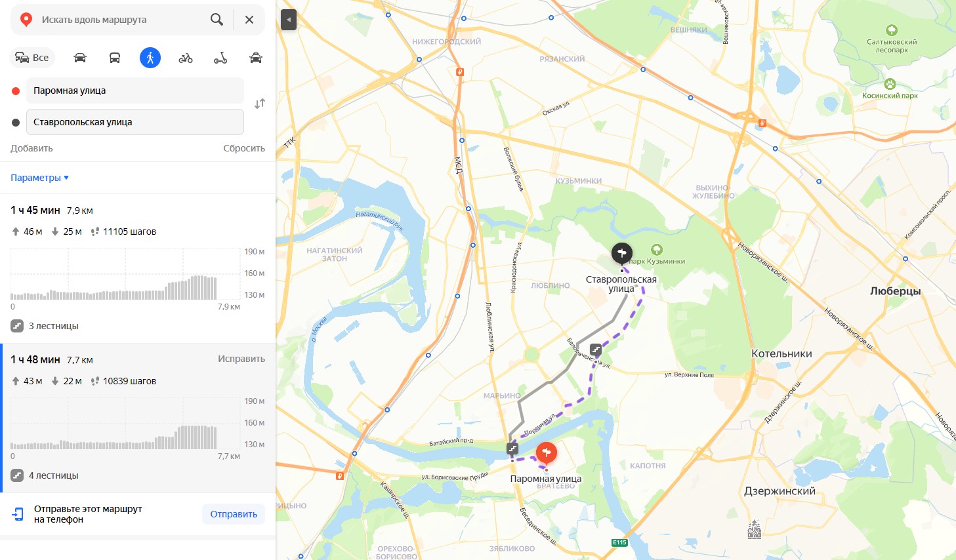Select the scooter route mode icon

220,58
